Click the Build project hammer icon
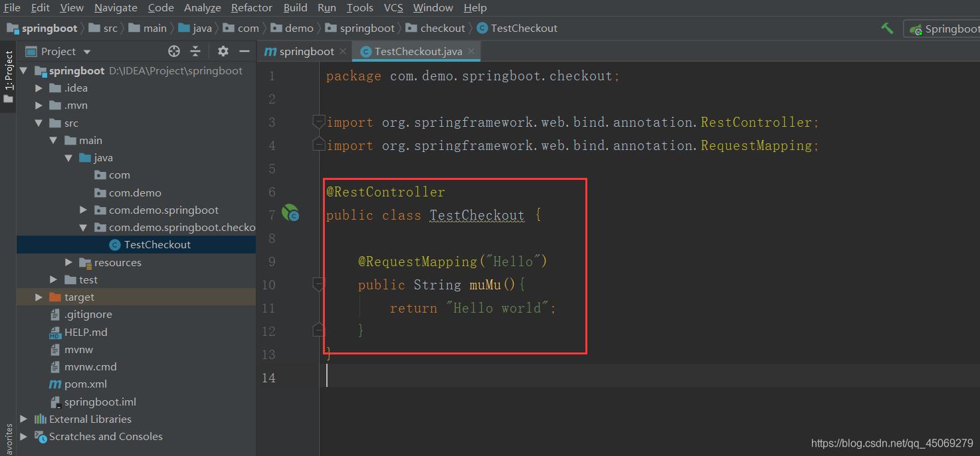The width and height of the screenshot is (980, 456). 887,29
